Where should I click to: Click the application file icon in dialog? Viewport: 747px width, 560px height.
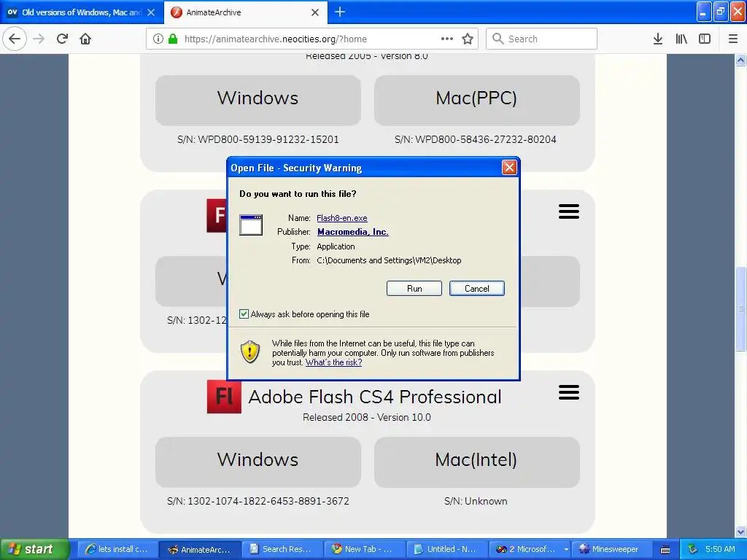click(251, 225)
